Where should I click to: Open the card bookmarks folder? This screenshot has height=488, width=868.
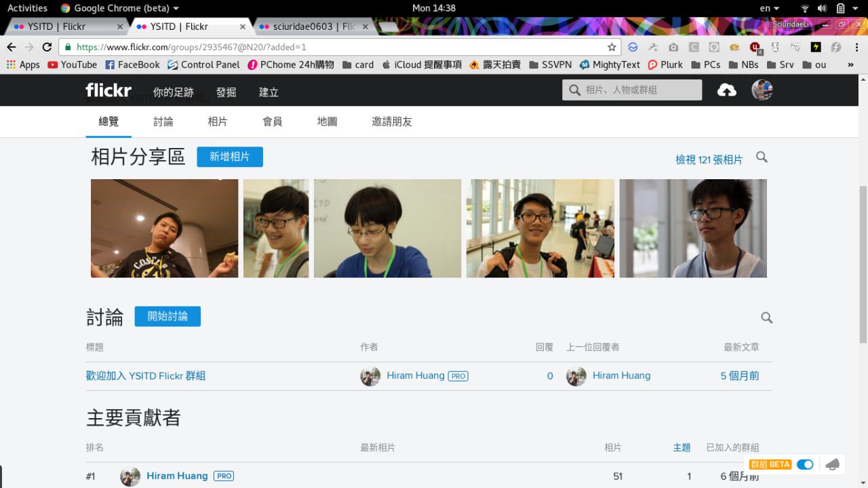click(x=357, y=64)
